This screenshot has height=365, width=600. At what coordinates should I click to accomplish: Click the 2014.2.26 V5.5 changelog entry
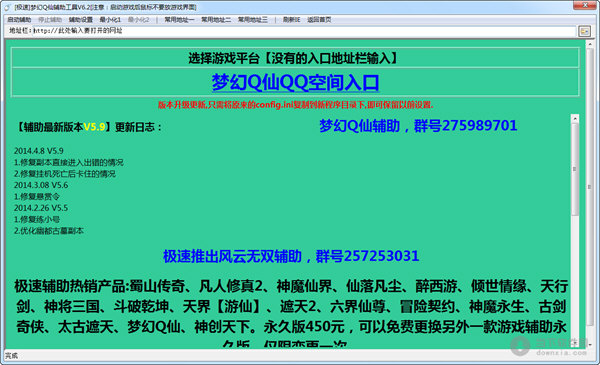(41, 208)
